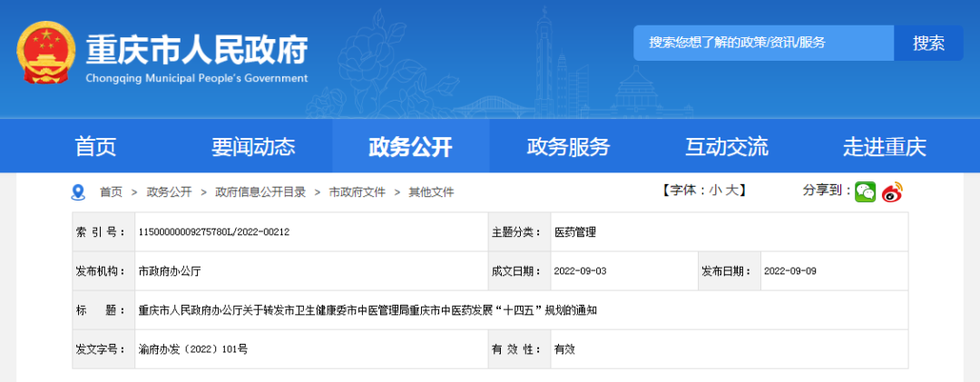Open the 走进重庆 navigation tab
The width and height of the screenshot is (980, 382).
coord(885,146)
